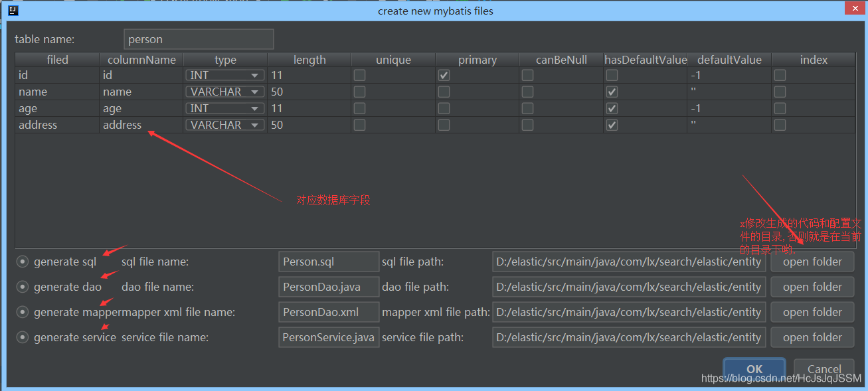
Task: Toggle the primary checkbox for the name row
Action: (444, 92)
